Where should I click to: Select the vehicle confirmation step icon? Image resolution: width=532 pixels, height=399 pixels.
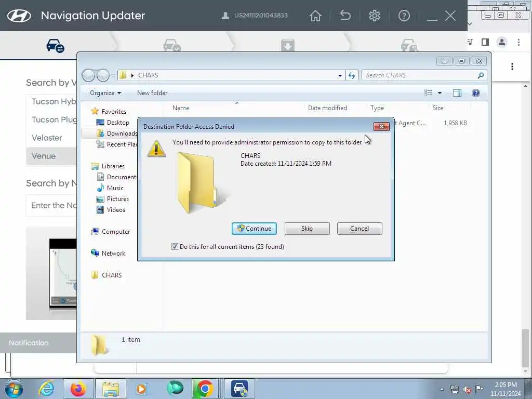pos(171,45)
